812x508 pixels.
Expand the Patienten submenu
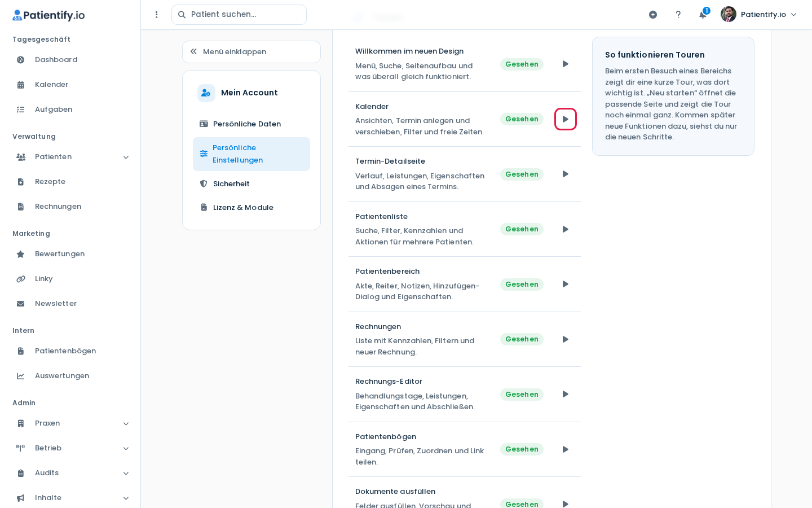(x=126, y=157)
